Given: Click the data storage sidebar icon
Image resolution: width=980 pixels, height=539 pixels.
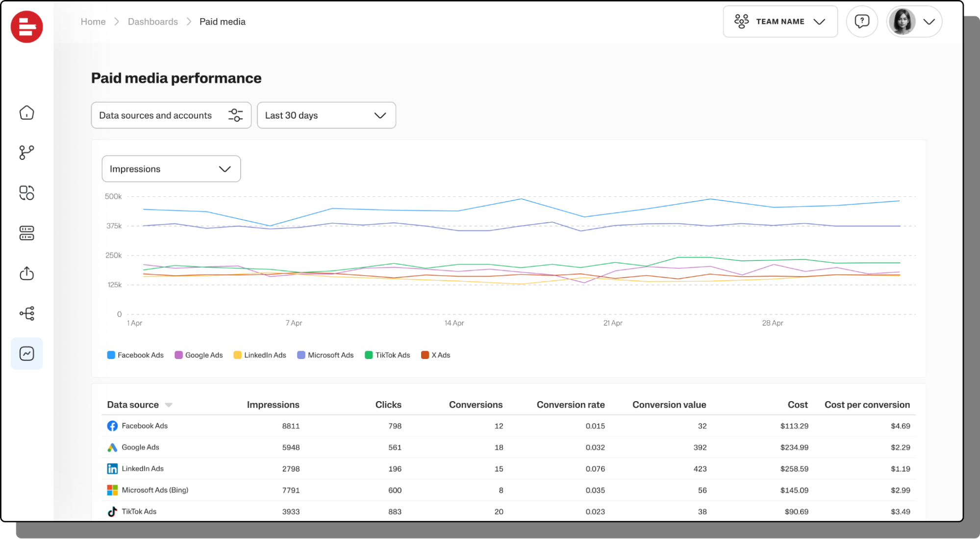Looking at the screenshot, I should pos(27,233).
